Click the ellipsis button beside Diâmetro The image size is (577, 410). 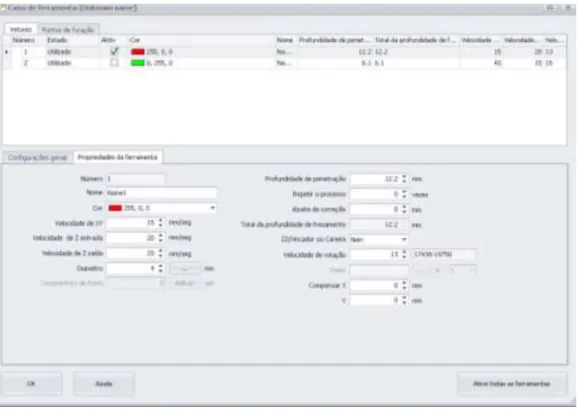(x=185, y=269)
